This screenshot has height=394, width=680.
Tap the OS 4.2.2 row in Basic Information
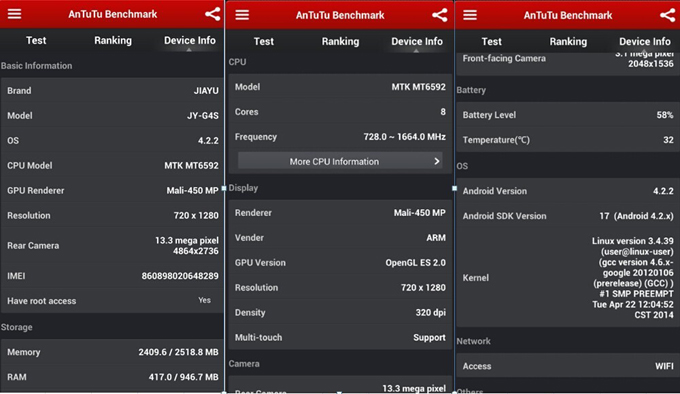pos(112,140)
